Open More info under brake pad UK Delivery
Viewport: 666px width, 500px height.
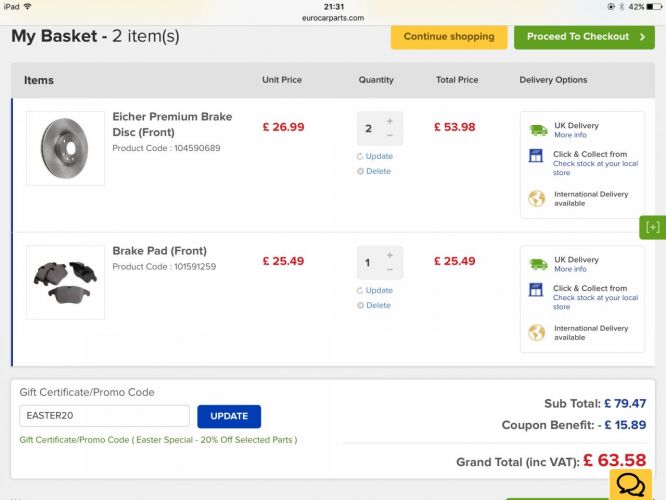point(570,269)
